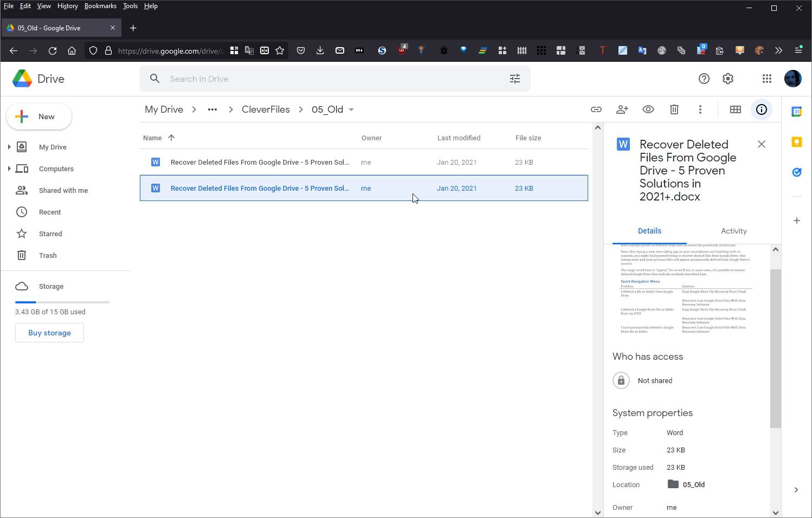Hide the side panel with the chevron
Screen dimensions: 812x518
(x=796, y=490)
